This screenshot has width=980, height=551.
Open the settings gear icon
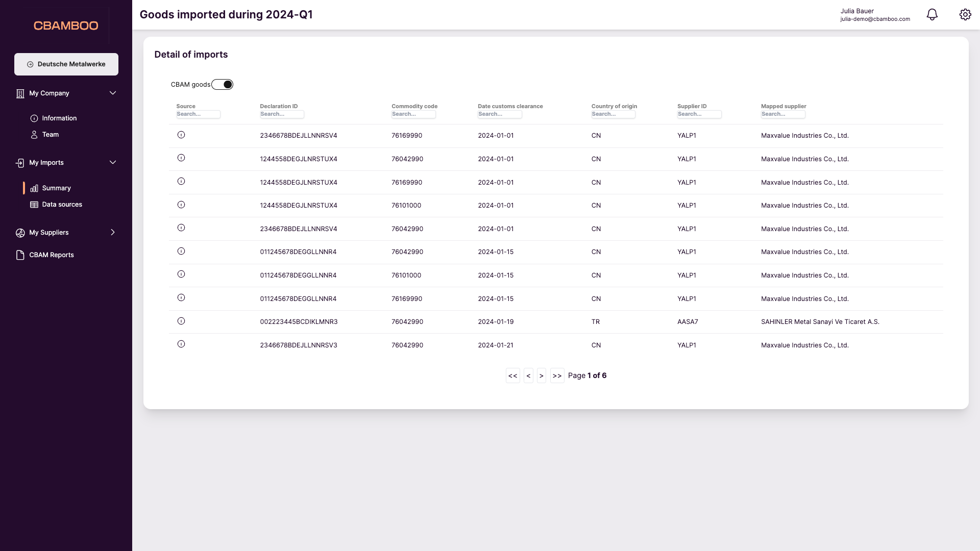pyautogui.click(x=965, y=15)
